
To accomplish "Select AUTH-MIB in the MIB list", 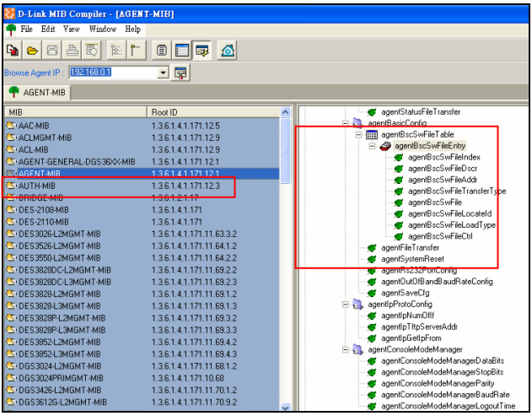I will coord(38,185).
